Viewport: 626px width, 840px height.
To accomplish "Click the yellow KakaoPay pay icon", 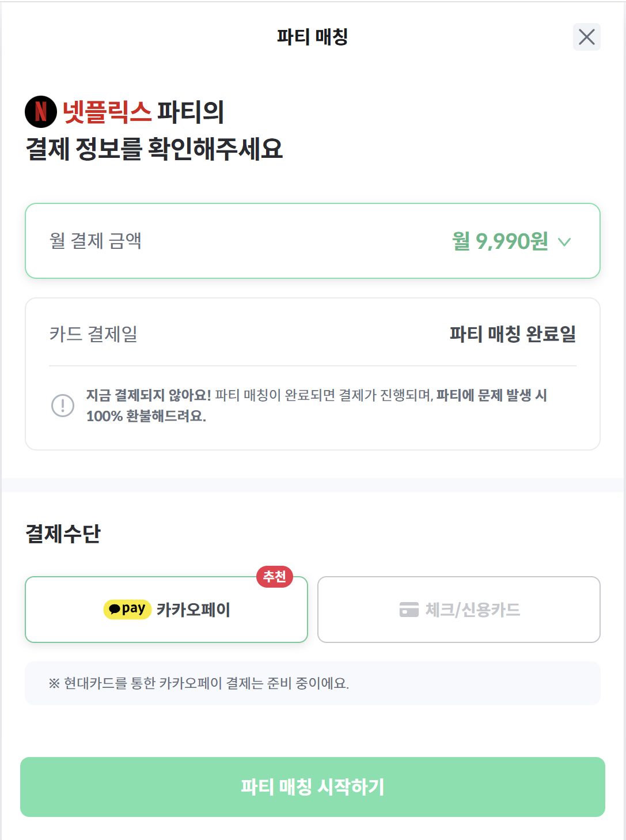I will point(127,609).
